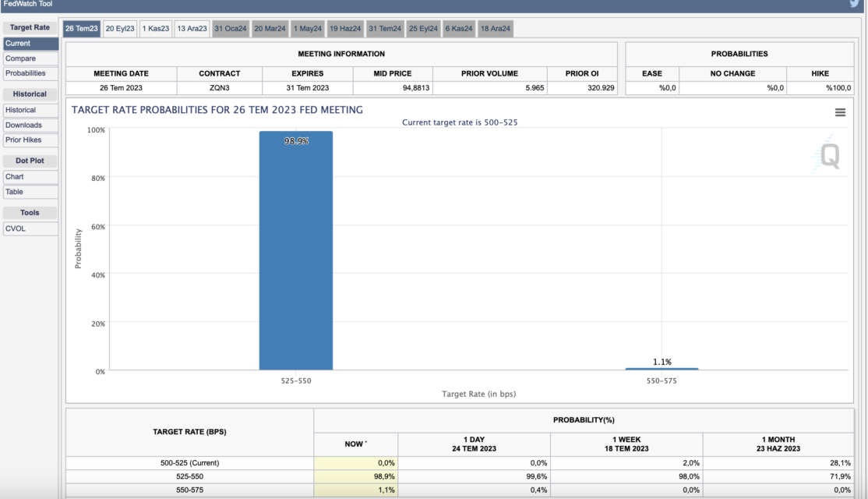Select the 94,8813 mid price value
The image size is (868, 499).
tap(416, 88)
